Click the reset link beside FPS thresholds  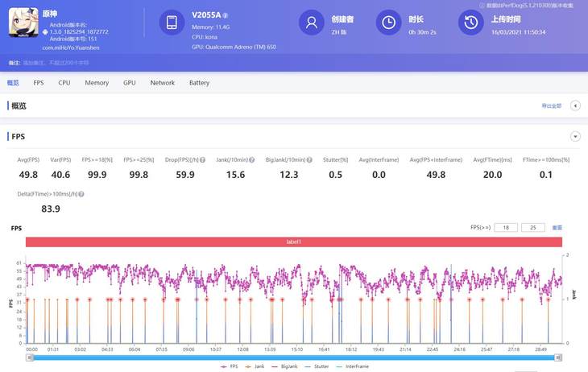(x=557, y=228)
